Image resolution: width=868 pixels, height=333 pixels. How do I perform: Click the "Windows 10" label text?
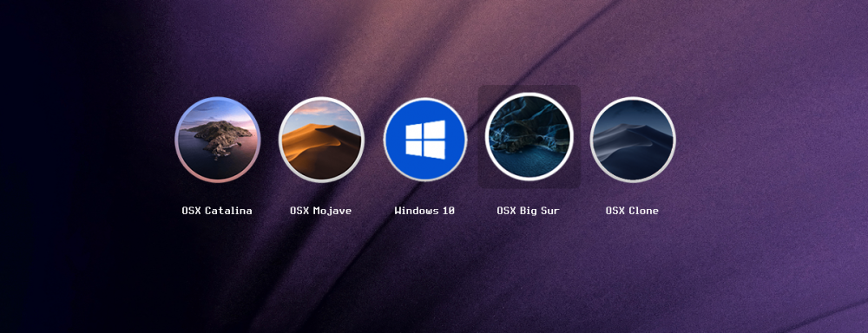424,211
